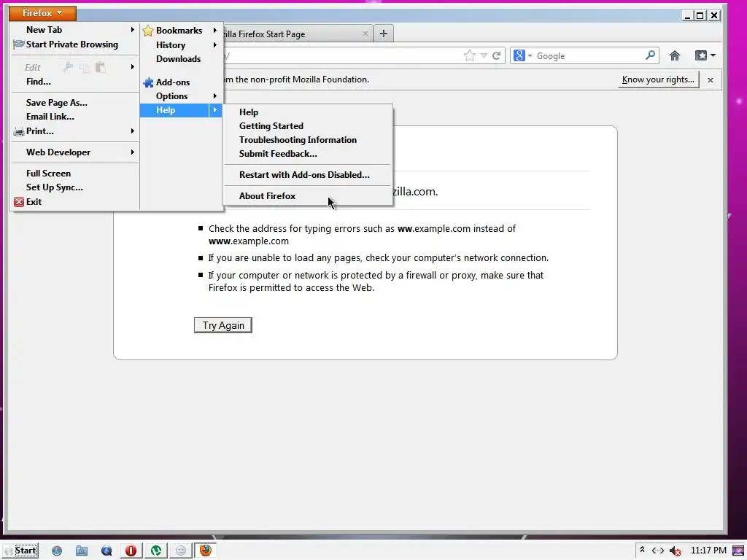This screenshot has height=560, width=747.
Task: Open the green uTorrent taskbar icon
Action: 156,551
